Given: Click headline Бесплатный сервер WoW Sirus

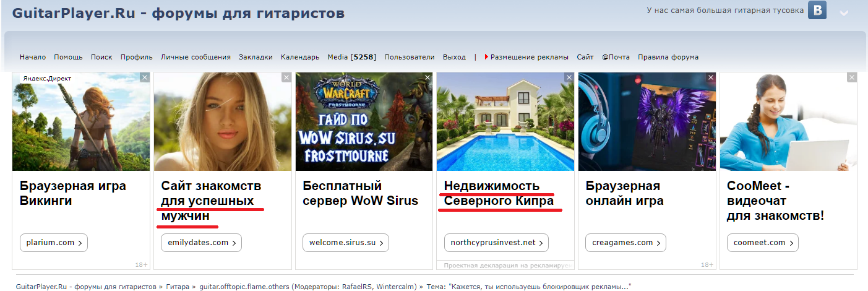Looking at the screenshot, I should pyautogui.click(x=361, y=193).
